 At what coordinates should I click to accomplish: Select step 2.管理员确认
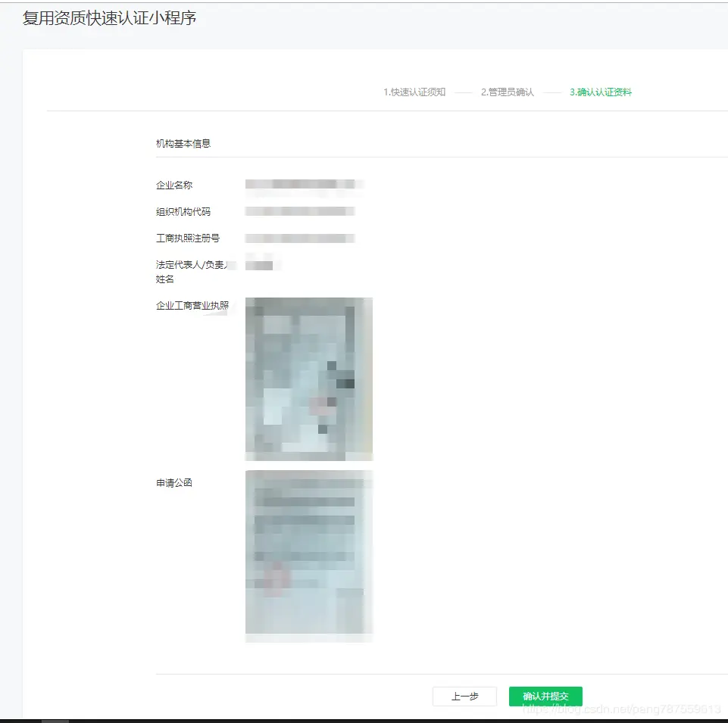tap(506, 92)
